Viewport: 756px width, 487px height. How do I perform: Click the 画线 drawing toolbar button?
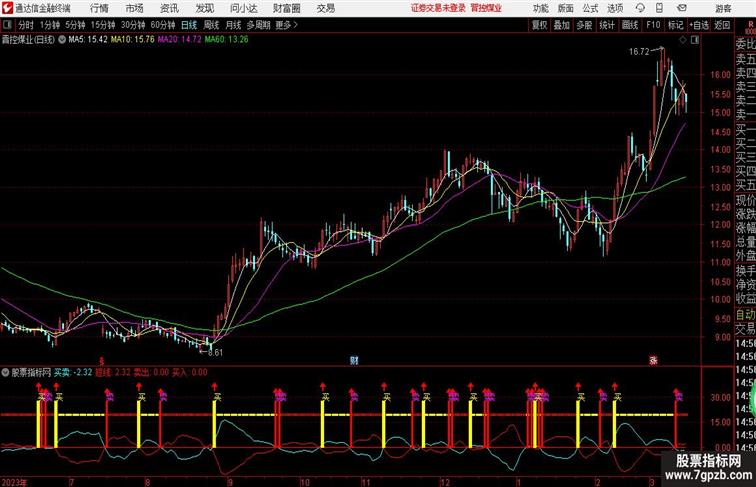(x=630, y=25)
